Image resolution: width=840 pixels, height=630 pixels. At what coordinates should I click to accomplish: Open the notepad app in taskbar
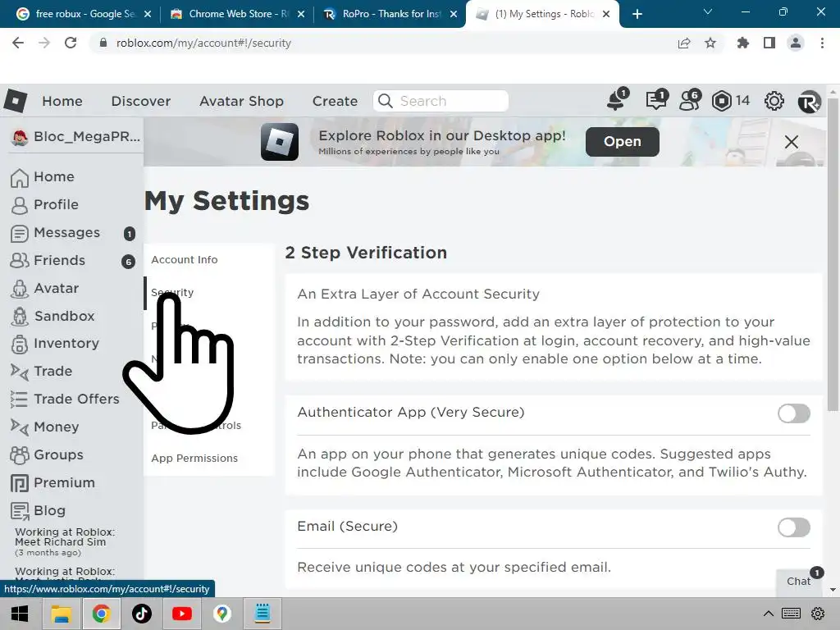click(x=262, y=614)
